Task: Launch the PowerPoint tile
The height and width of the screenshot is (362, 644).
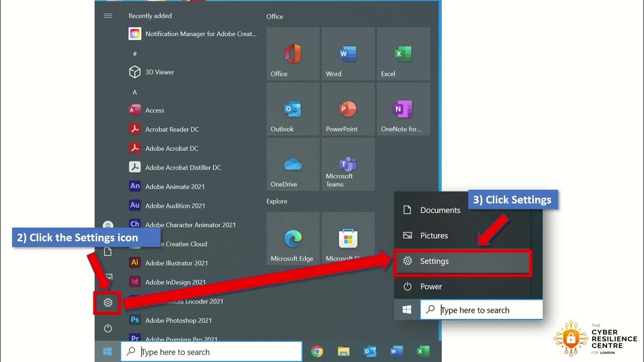Action: click(348, 109)
